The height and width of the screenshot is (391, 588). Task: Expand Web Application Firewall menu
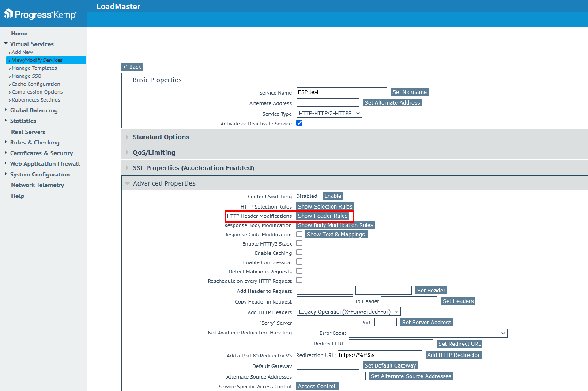pos(45,164)
